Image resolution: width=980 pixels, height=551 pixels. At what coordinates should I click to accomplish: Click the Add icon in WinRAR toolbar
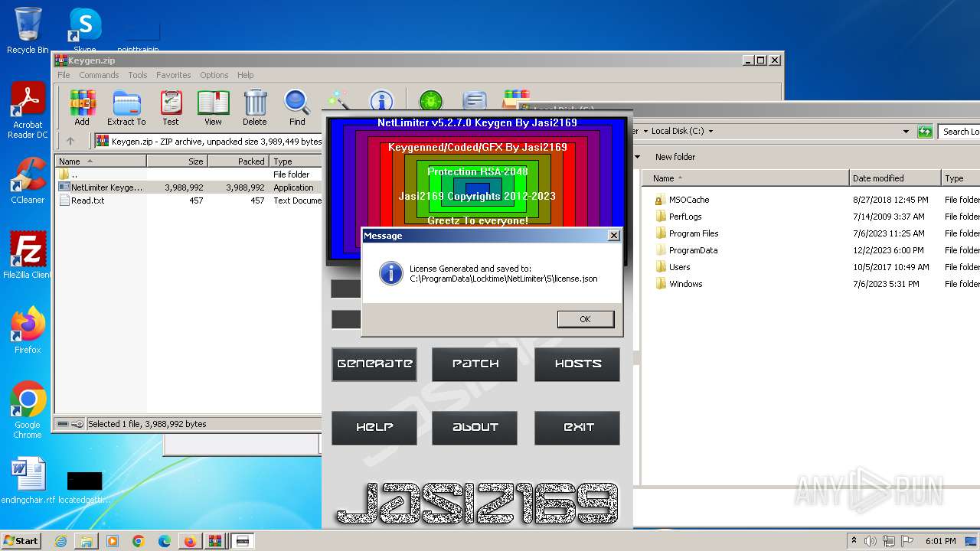[x=83, y=108]
